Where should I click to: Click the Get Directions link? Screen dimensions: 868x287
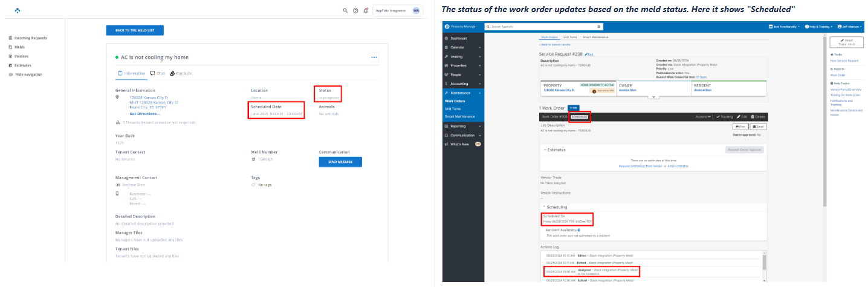(x=144, y=113)
